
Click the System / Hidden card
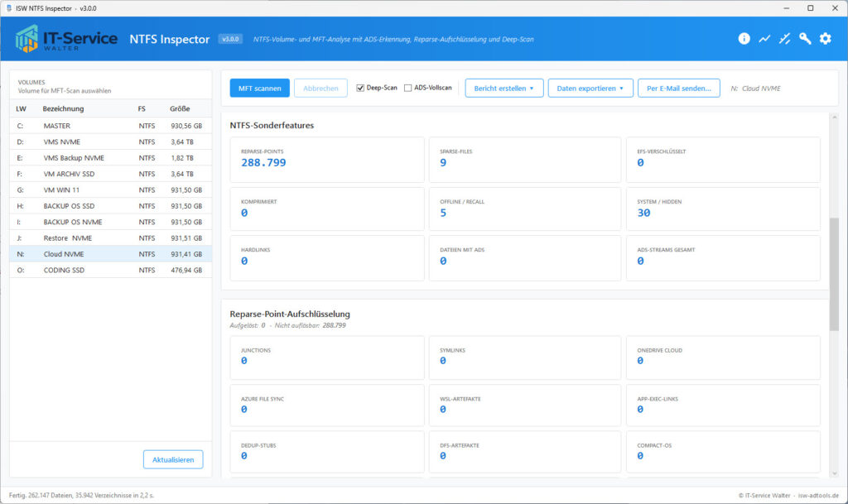pyautogui.click(x=723, y=209)
